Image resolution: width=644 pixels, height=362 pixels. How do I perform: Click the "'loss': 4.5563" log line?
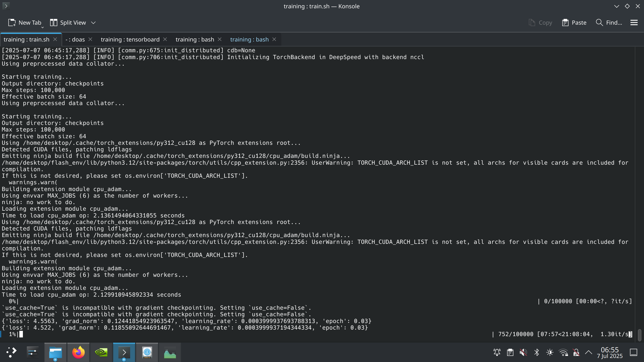coord(187,321)
